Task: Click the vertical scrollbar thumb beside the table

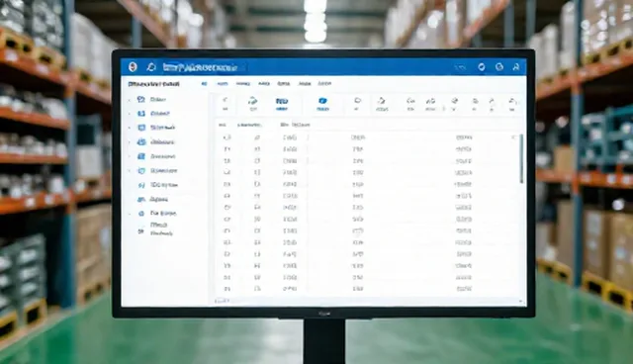Action: [521, 159]
